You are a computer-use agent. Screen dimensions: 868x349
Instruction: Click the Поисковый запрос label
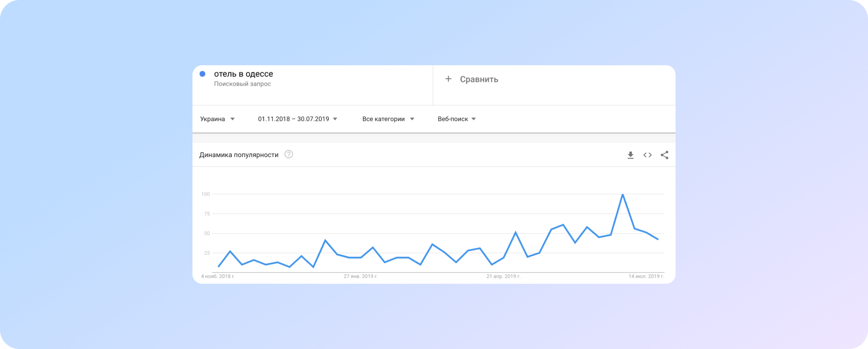tap(242, 84)
